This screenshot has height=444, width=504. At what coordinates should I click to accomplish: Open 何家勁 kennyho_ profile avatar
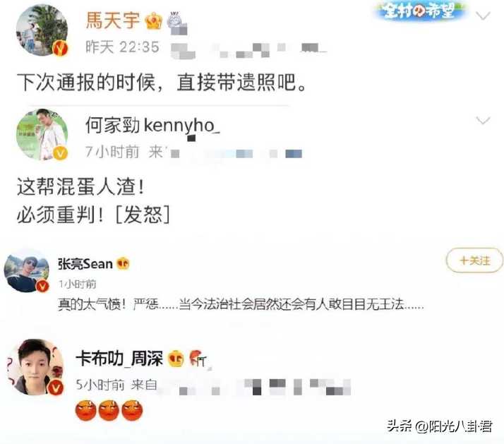(42, 134)
